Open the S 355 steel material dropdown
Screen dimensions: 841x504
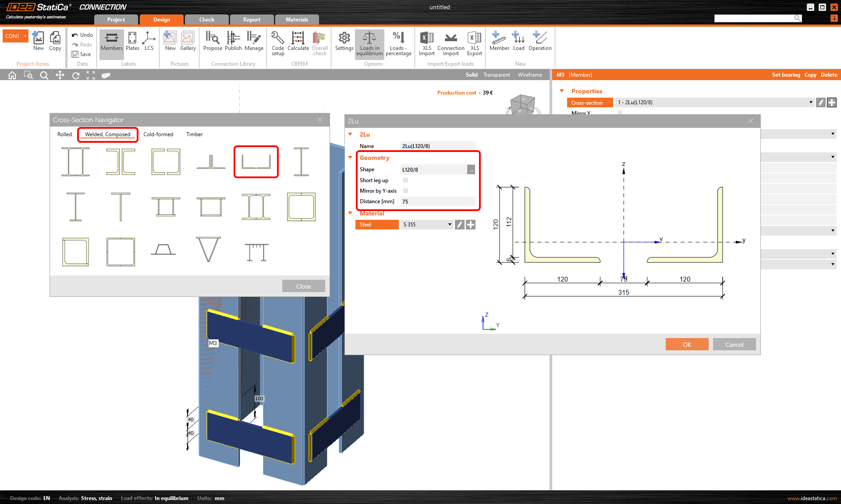point(426,225)
